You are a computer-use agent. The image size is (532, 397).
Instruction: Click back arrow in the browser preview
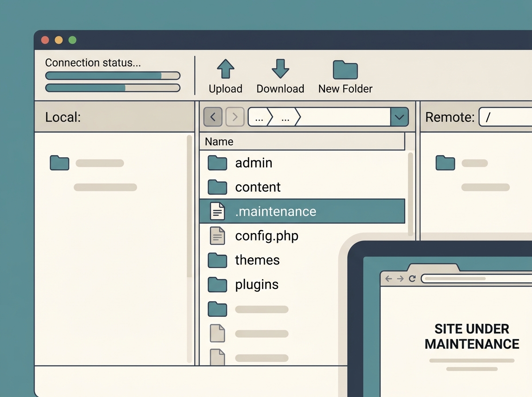388,279
